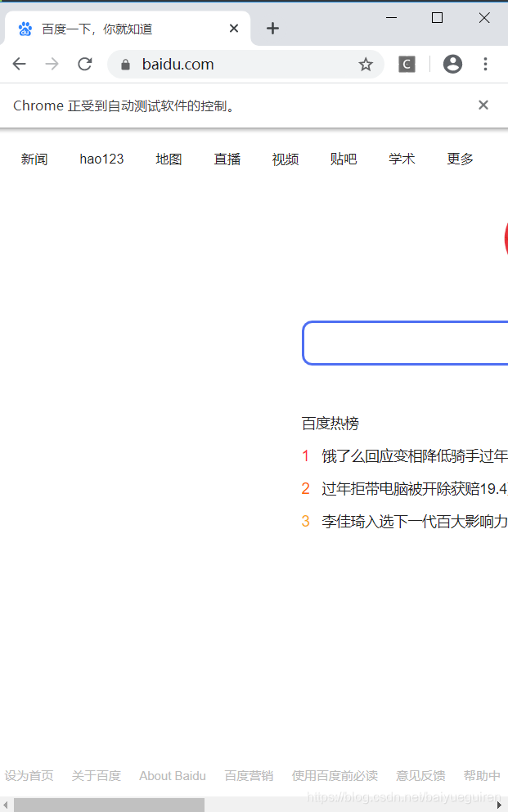Open hot item 过年拒带电脑被开除

tap(414, 489)
